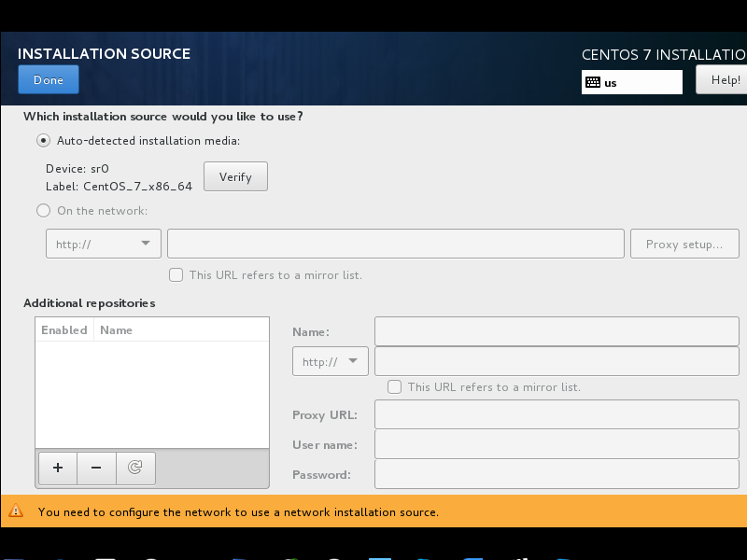Click the Proxy URL field

[557, 414]
